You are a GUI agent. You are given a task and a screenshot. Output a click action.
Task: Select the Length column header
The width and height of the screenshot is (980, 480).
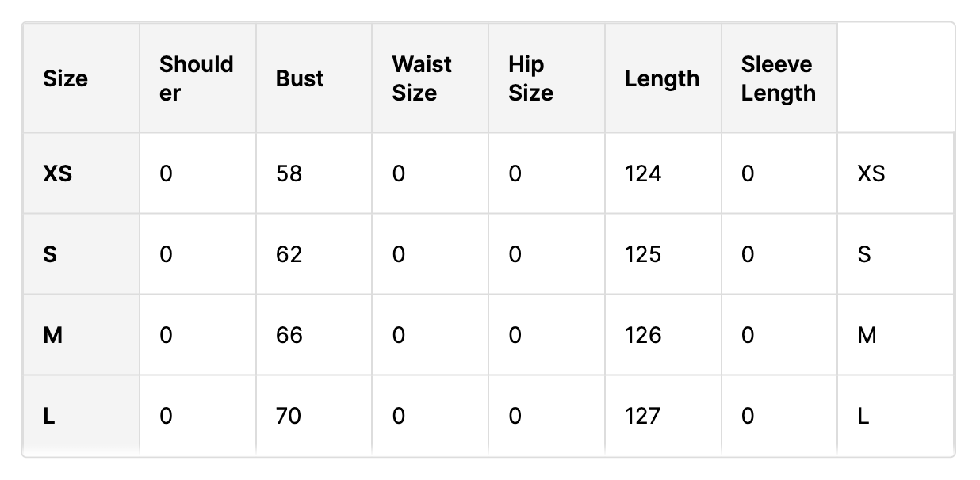coord(662,78)
